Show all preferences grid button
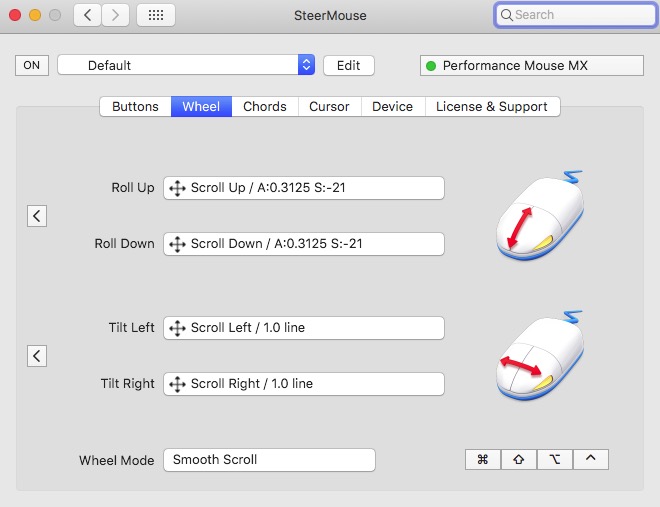The height and width of the screenshot is (507, 660). (156, 16)
